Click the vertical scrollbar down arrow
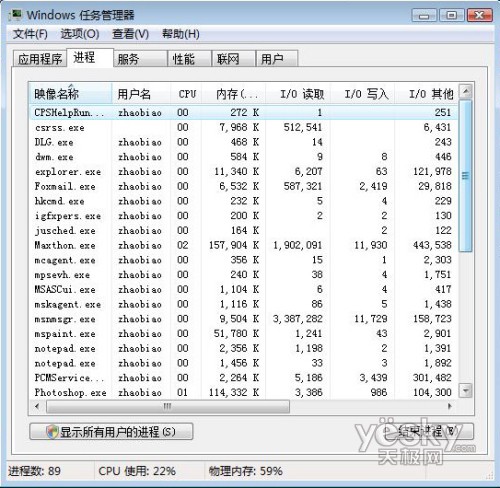This screenshot has height=488, width=500. (466, 390)
